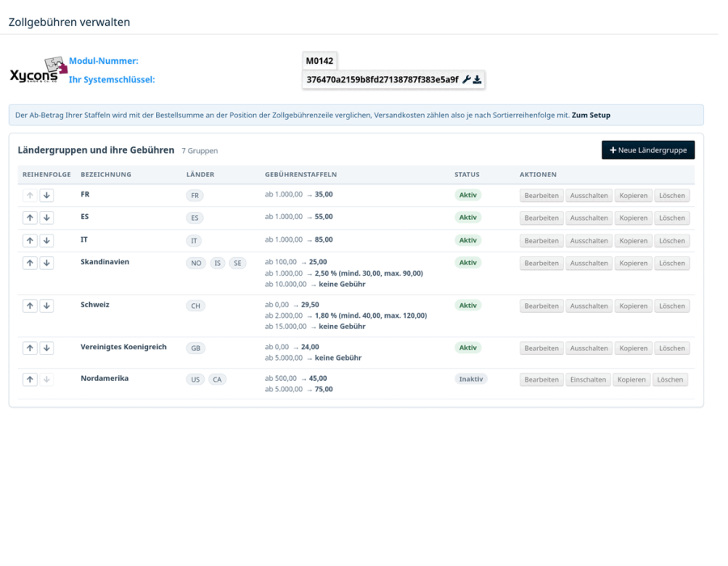This screenshot has width=728, height=566.
Task: Copy the Nordamerika group
Action: (x=632, y=379)
